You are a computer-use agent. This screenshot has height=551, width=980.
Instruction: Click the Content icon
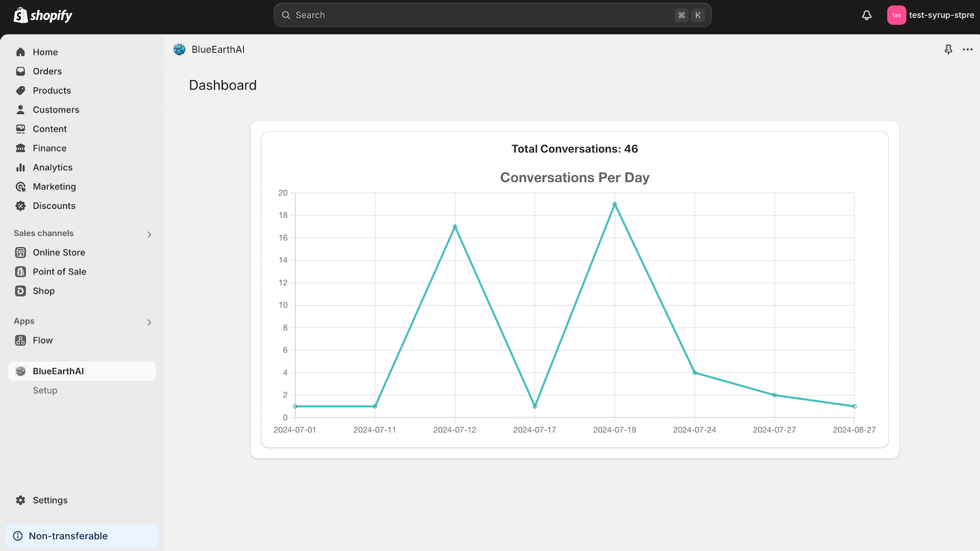click(21, 129)
